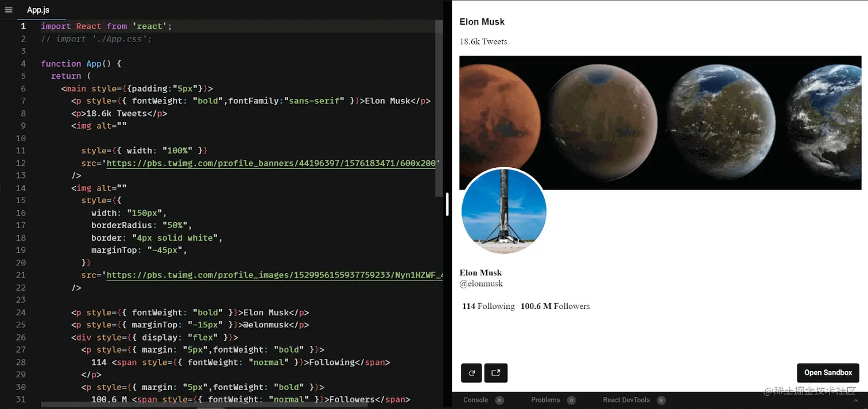Viewport: 868px width, 409px height.
Task: Click '114 Following' in preview
Action: 489,306
